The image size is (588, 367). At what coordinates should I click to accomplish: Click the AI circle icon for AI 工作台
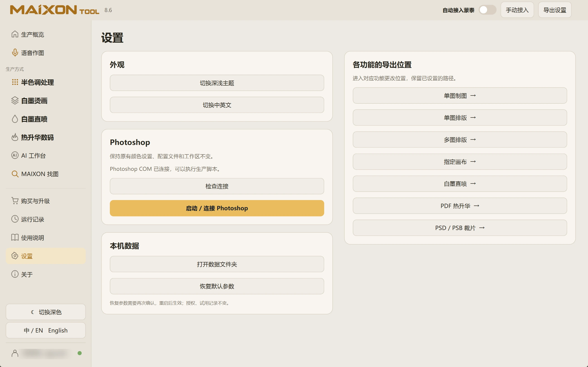pyautogui.click(x=15, y=155)
